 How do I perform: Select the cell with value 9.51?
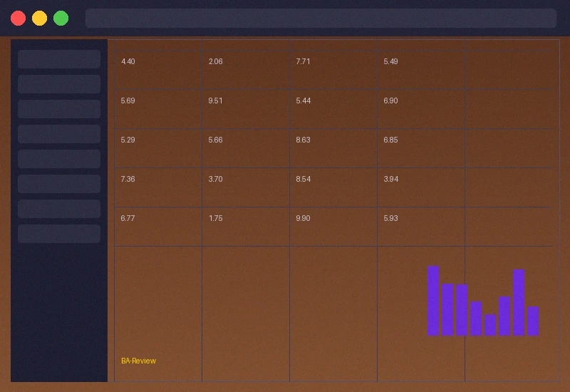pos(245,109)
